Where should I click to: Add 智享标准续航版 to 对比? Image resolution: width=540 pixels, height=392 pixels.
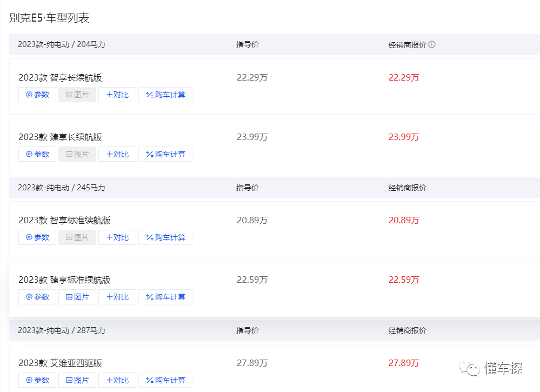pyautogui.click(x=117, y=237)
